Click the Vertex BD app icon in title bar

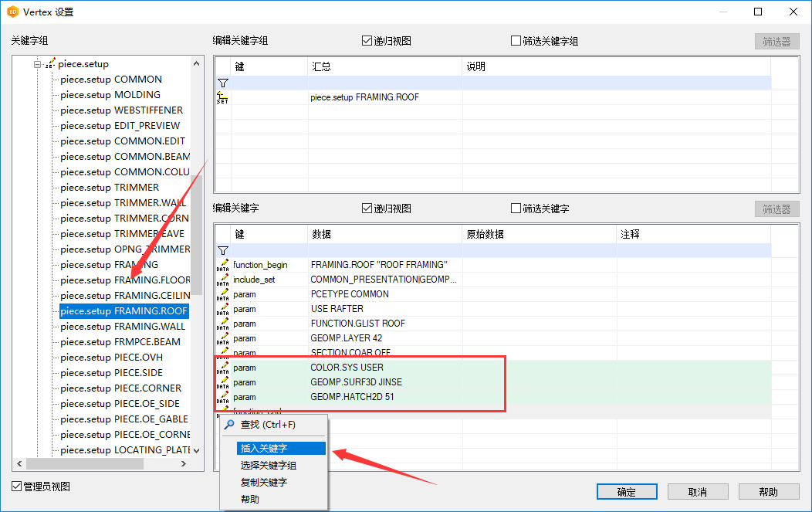click(12, 12)
